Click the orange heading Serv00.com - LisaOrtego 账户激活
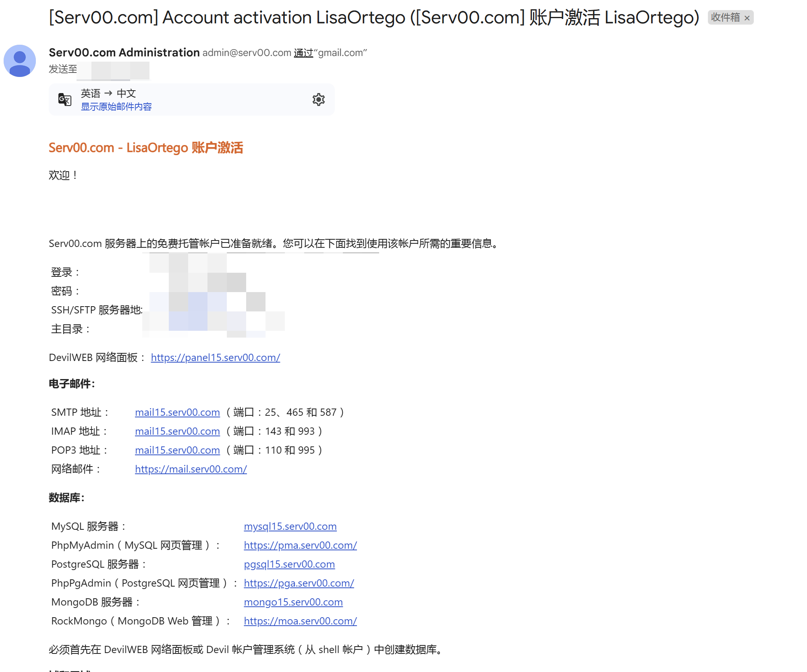This screenshot has width=807, height=672. coord(146,147)
